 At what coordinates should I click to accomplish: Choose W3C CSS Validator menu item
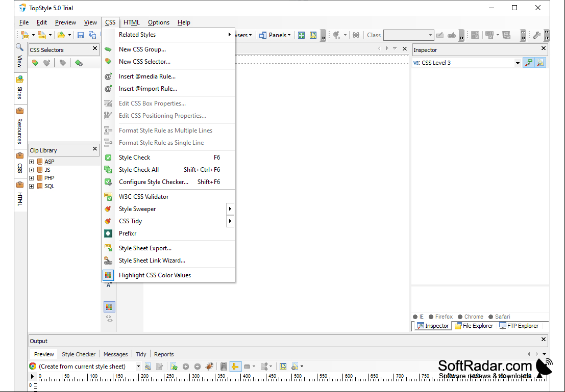(x=168, y=197)
